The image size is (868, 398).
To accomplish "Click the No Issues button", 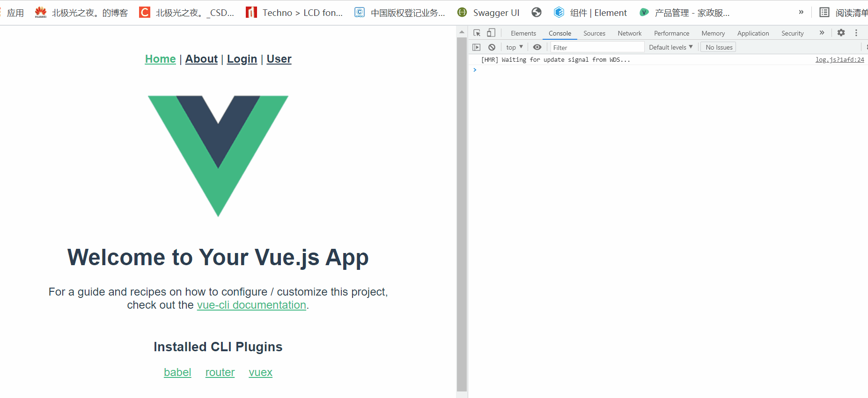I will pyautogui.click(x=719, y=47).
